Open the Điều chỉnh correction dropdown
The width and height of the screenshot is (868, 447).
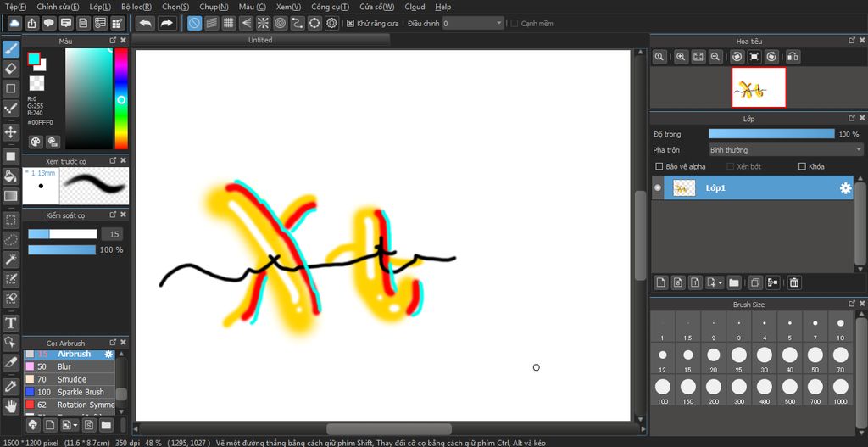(x=473, y=23)
